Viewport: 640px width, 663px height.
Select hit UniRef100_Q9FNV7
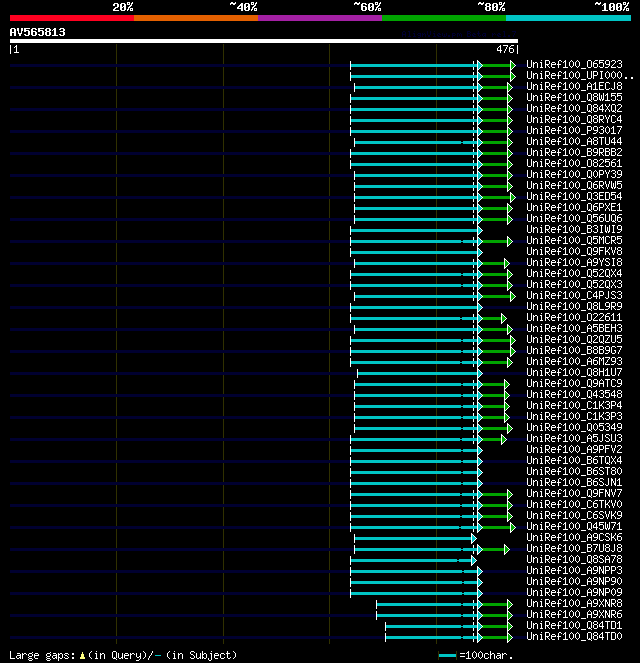(x=574, y=493)
